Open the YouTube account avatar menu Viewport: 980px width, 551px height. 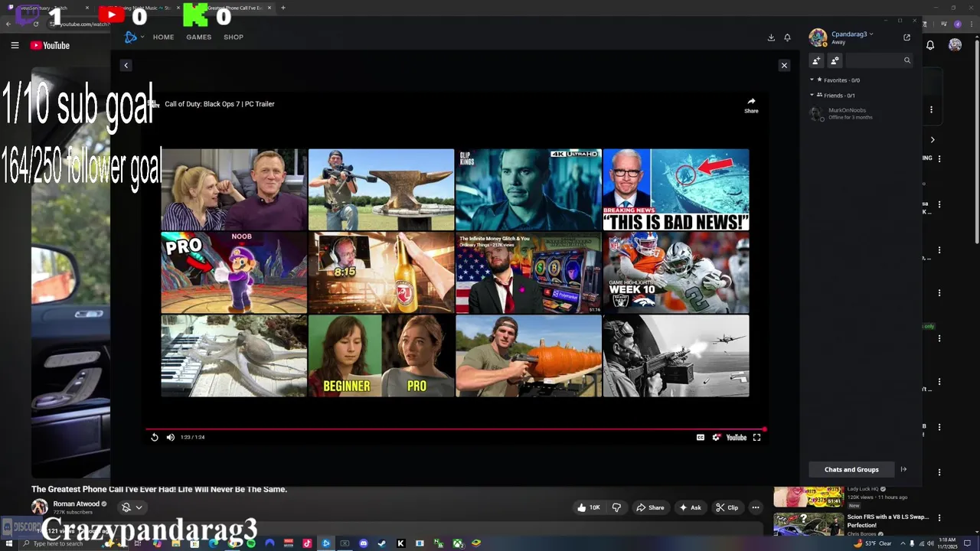click(x=955, y=45)
